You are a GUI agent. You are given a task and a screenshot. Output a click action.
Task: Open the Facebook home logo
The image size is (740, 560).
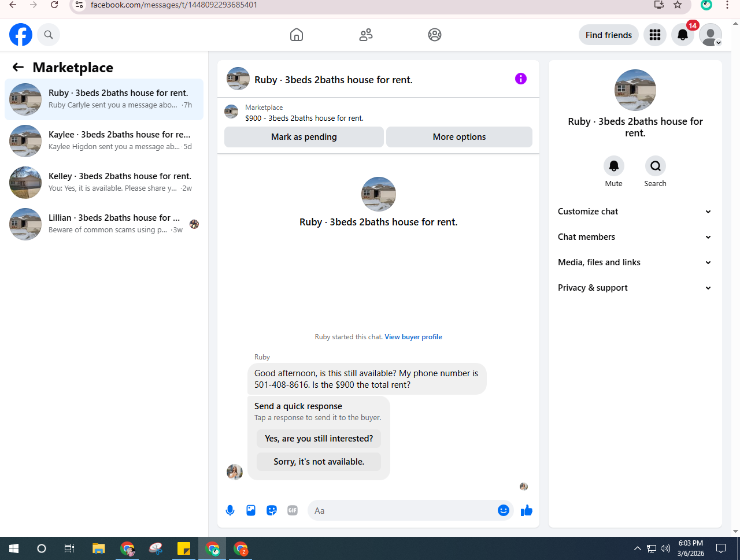tap(21, 35)
